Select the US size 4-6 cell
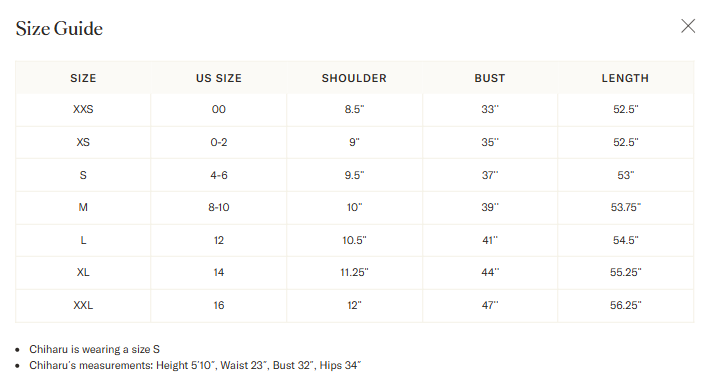The image size is (711, 386). coord(219,175)
